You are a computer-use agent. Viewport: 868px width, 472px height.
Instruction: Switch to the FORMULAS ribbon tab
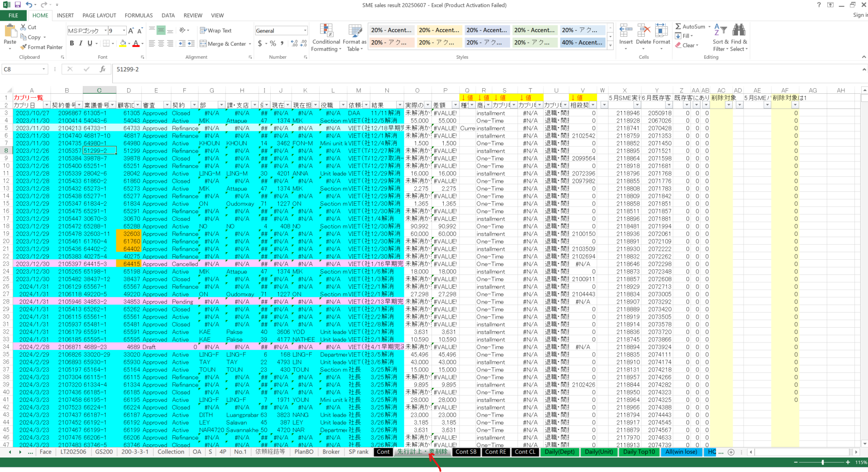139,15
